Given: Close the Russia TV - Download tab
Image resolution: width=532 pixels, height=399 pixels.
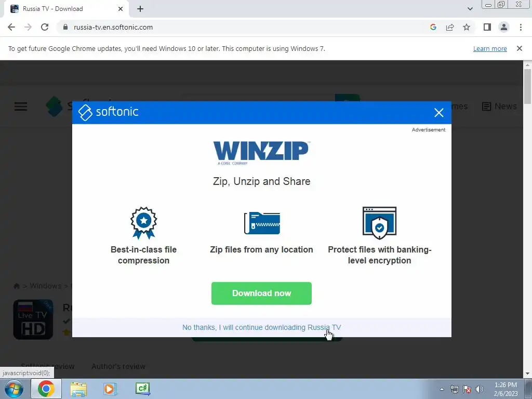Looking at the screenshot, I should [x=121, y=9].
